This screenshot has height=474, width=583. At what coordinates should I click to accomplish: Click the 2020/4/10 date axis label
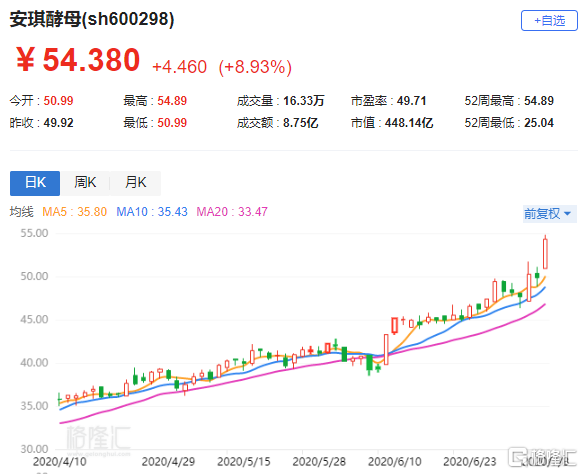point(59,462)
